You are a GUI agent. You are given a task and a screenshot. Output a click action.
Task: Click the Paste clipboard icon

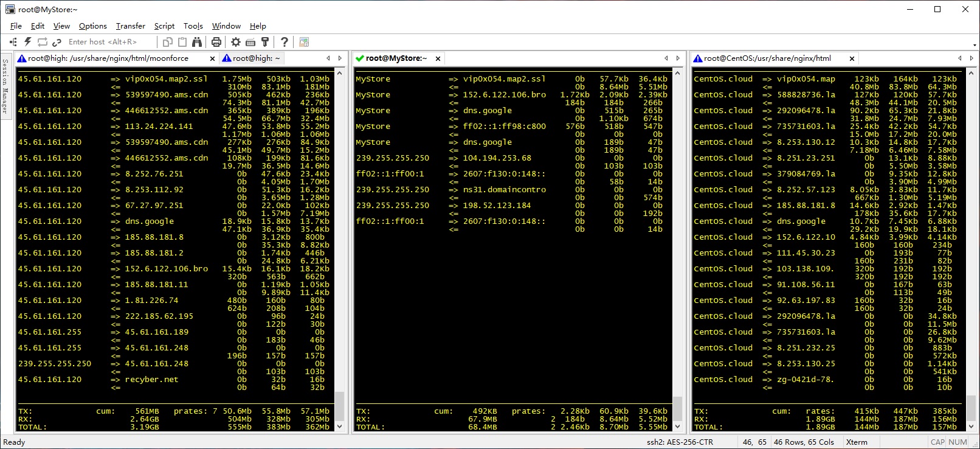point(182,42)
